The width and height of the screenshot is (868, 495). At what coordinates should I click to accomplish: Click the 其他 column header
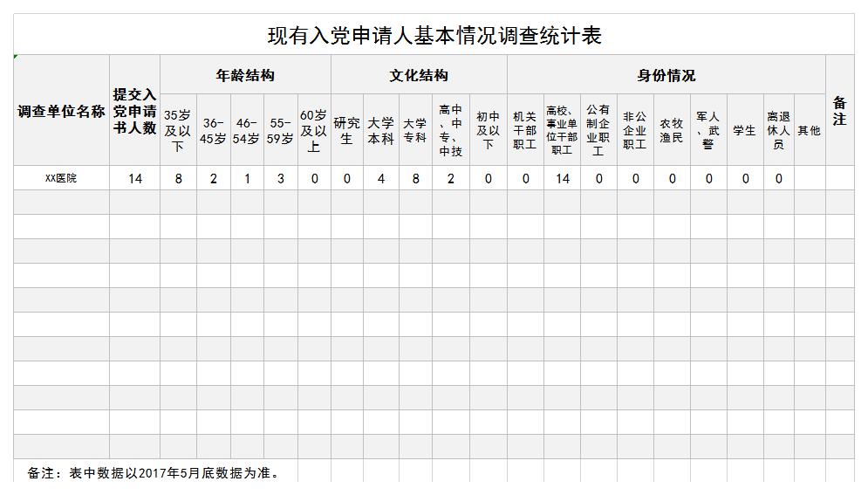[x=810, y=130]
